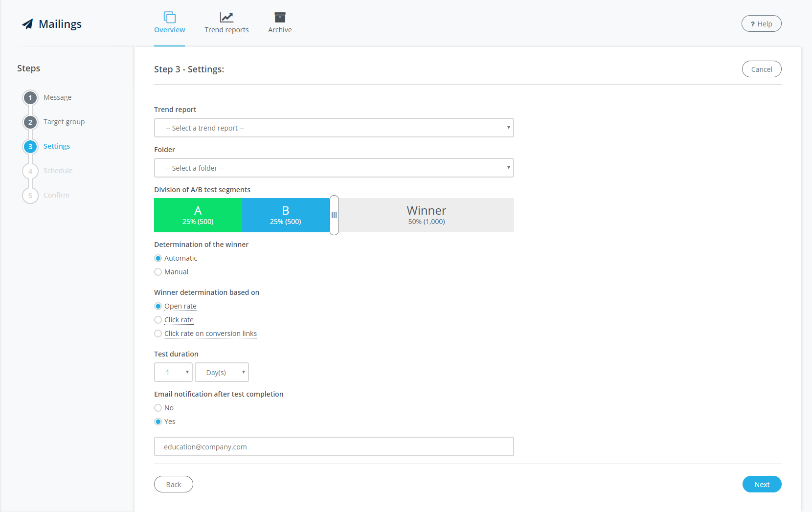
Task: Click the step 5 Confirm circle
Action: coord(30,196)
